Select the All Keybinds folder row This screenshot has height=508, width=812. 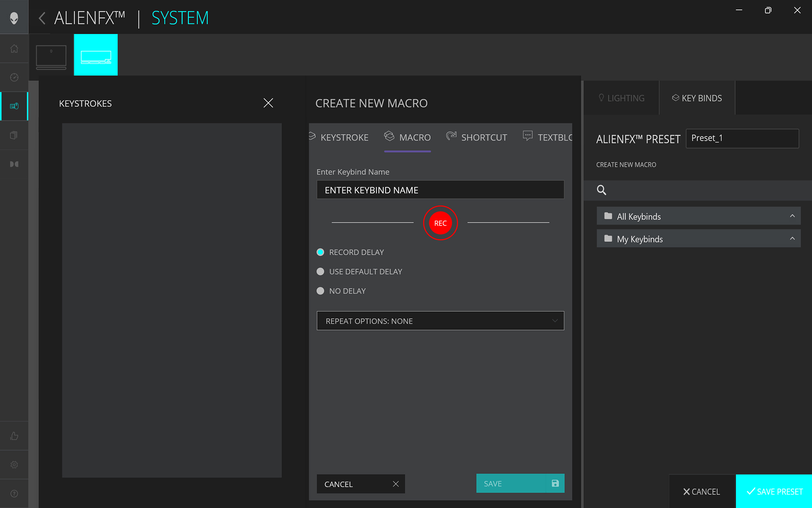pyautogui.click(x=698, y=216)
